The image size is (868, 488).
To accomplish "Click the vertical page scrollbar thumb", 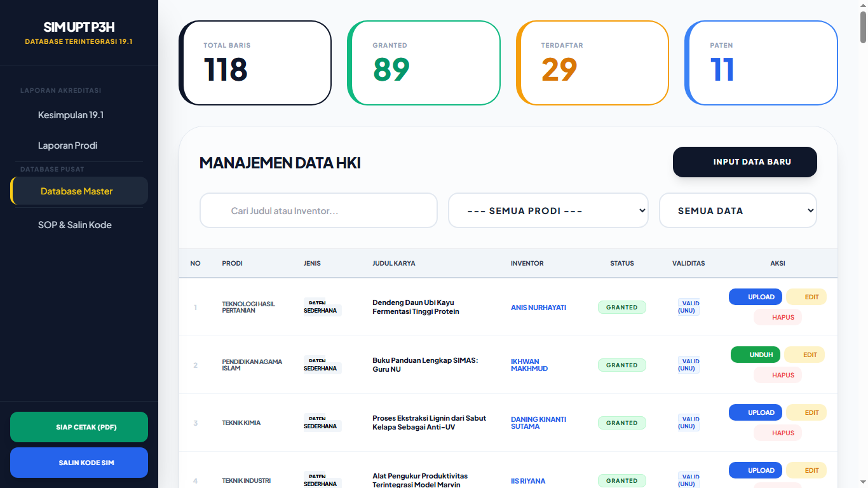I will (863, 29).
